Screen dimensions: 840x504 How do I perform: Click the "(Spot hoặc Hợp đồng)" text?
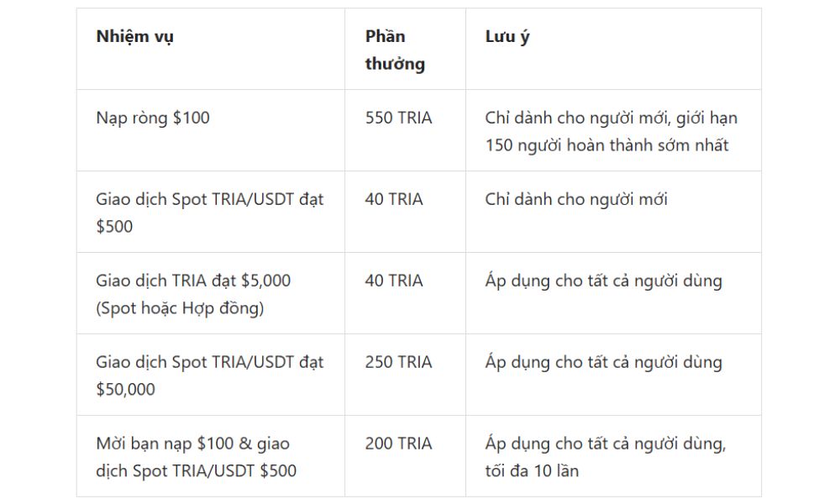[x=180, y=308]
